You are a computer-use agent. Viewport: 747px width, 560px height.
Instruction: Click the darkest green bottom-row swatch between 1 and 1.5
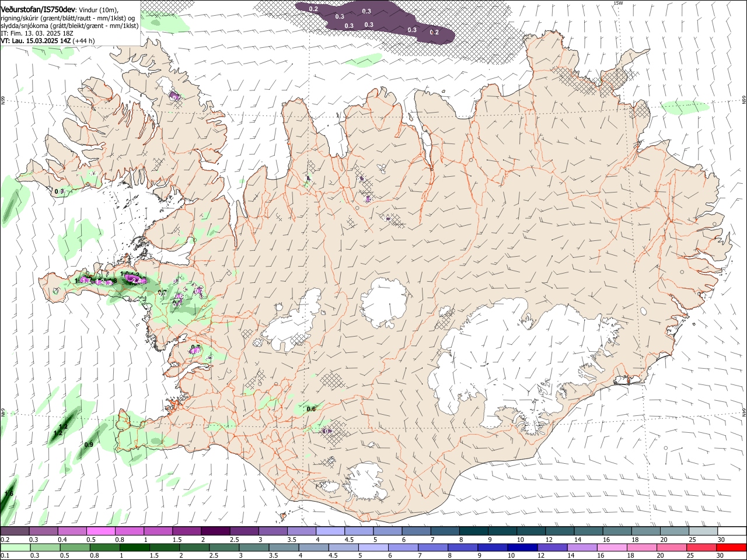(134, 547)
